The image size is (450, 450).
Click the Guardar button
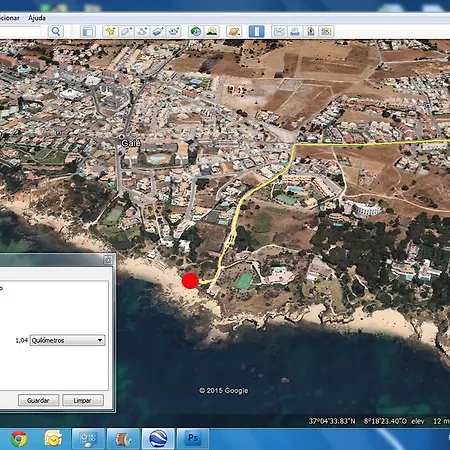(38, 400)
